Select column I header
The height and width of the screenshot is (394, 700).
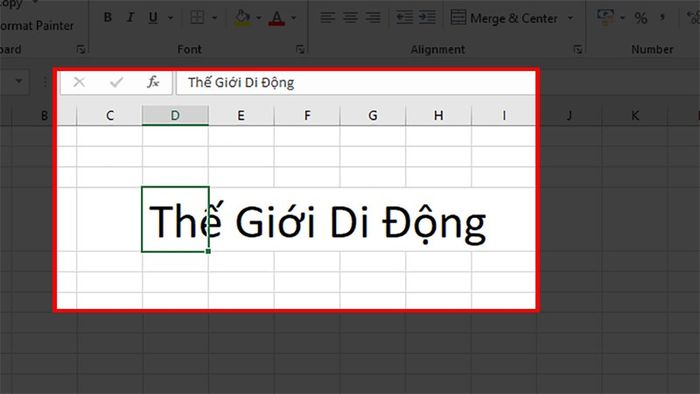click(x=504, y=116)
